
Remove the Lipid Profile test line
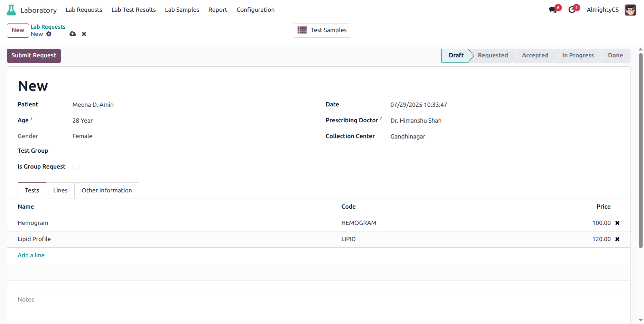click(617, 239)
